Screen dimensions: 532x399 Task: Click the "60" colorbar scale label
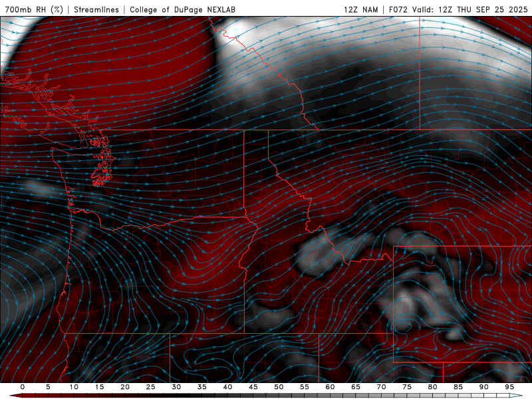(x=330, y=387)
